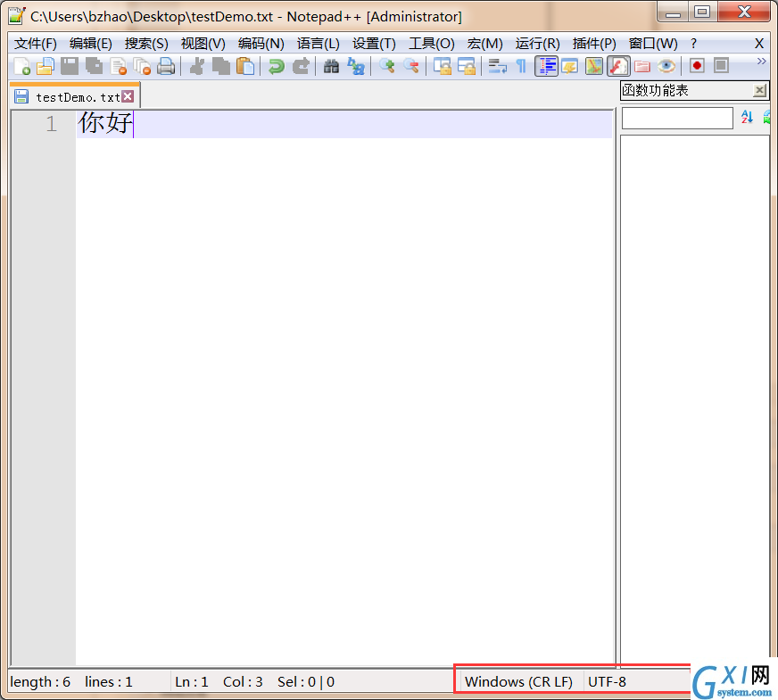The image size is (778, 700).
Task: Open the 插件(P) menu
Action: 594,44
